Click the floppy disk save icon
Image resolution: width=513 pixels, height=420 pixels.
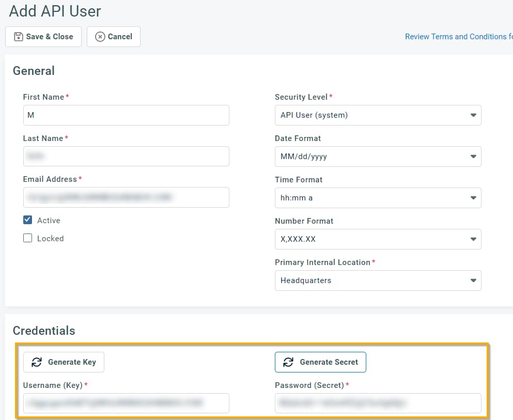[19, 37]
